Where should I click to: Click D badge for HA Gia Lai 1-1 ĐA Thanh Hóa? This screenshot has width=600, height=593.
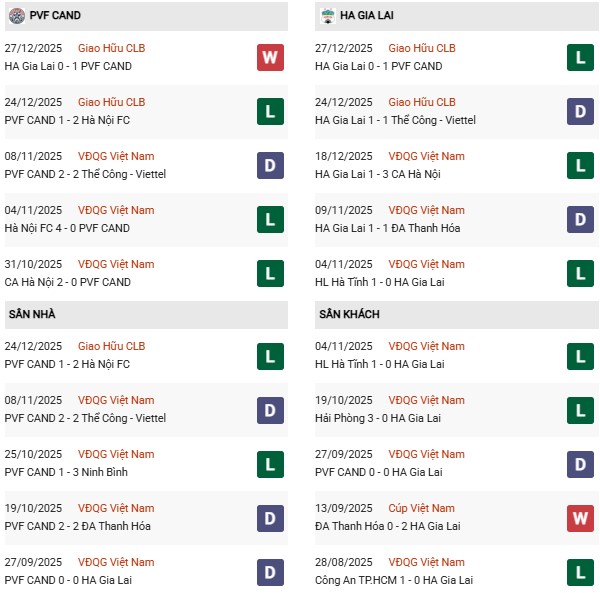point(580,219)
